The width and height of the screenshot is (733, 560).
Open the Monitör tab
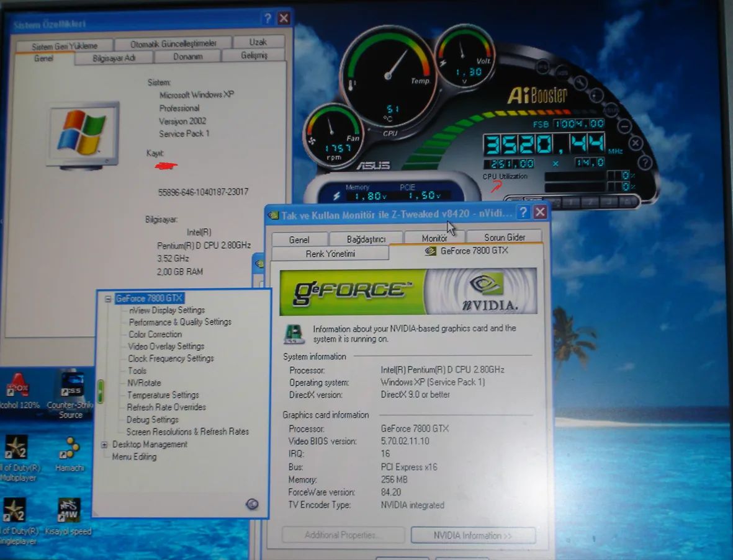434,238
